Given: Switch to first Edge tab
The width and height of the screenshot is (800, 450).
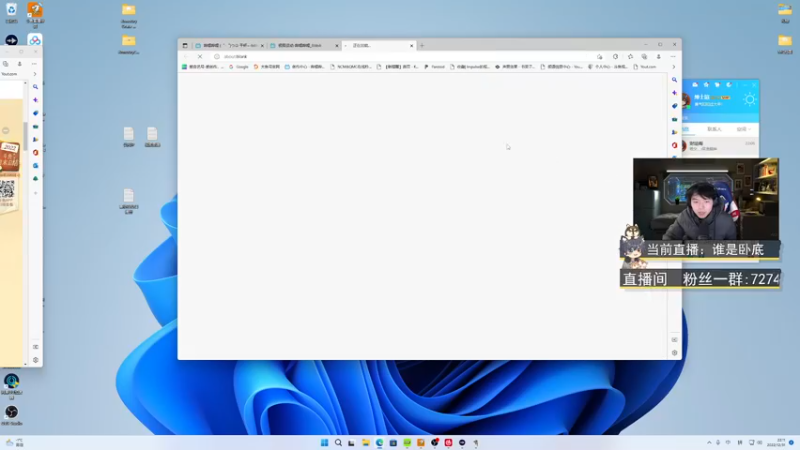Looking at the screenshot, I should (230, 45).
